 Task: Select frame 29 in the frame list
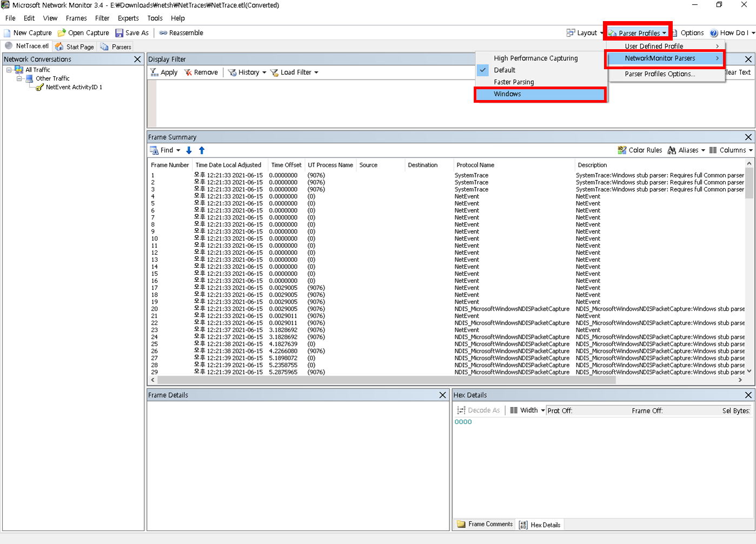[447, 373]
